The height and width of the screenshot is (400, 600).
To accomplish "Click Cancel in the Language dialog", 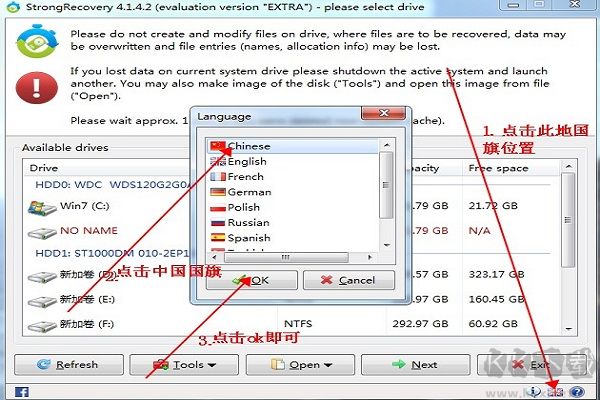I will 349,280.
